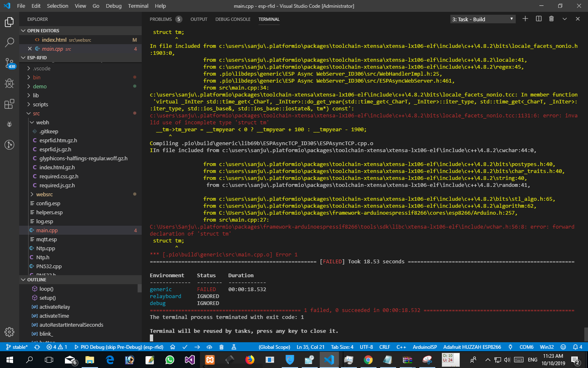The height and width of the screenshot is (368, 588).
Task: Open the Terminal menu in the menu bar
Action: point(138,6)
